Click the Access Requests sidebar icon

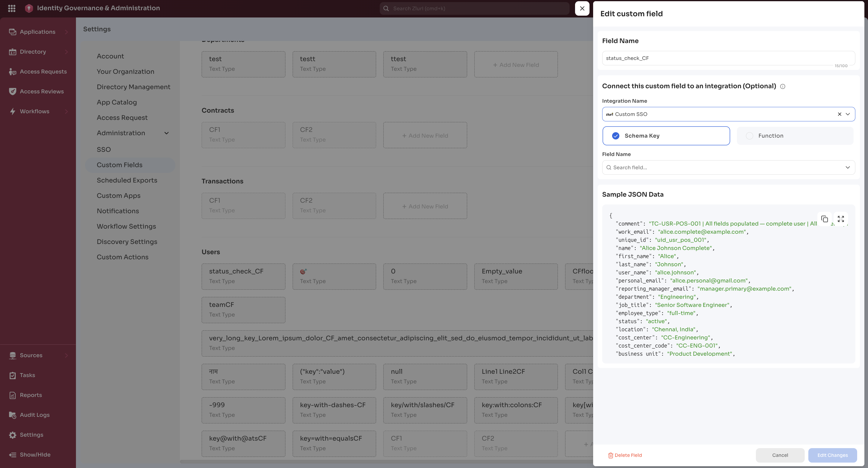click(x=12, y=71)
